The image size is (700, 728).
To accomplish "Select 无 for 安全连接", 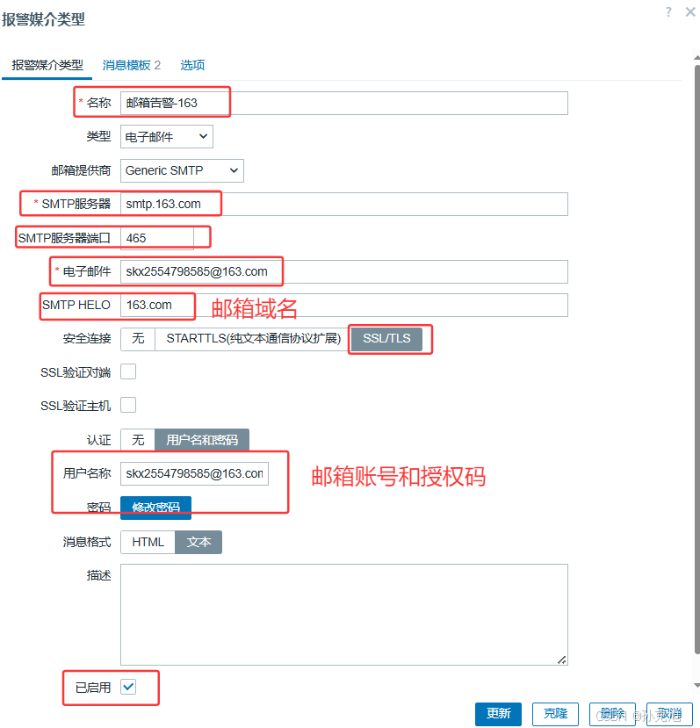I will tap(138, 339).
